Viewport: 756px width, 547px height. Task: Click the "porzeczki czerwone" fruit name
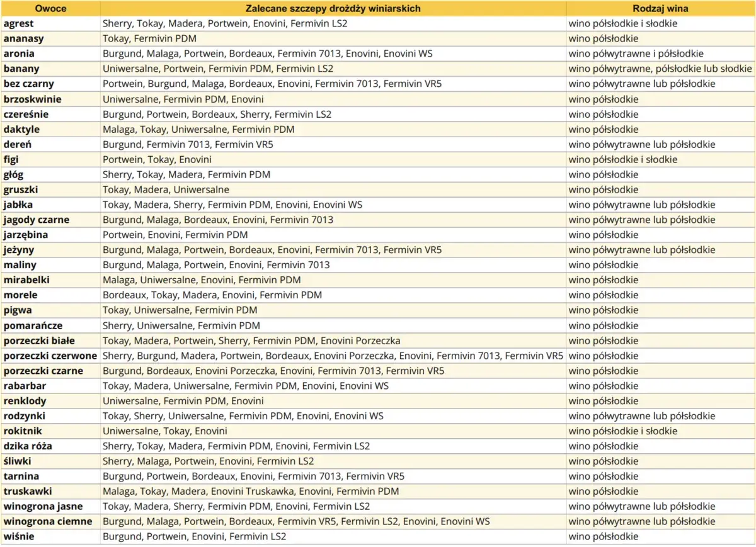coord(50,356)
